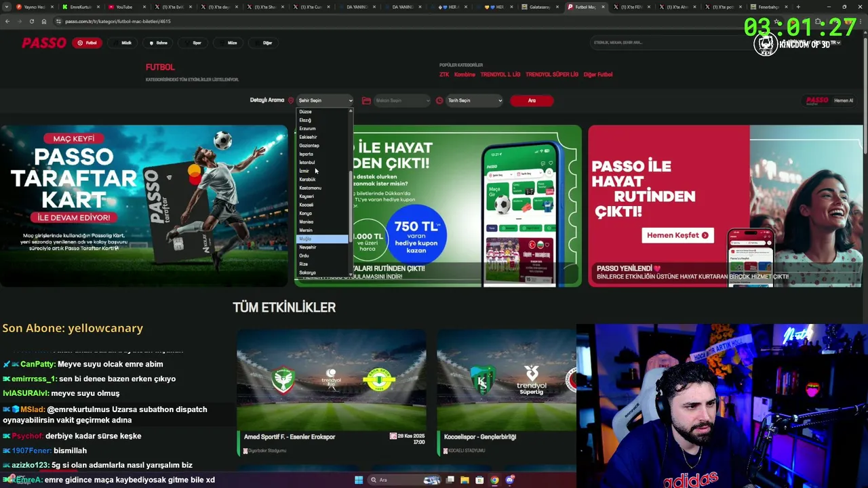Select İstanbul from the city list
This screenshot has width=868, height=488.
(323, 163)
